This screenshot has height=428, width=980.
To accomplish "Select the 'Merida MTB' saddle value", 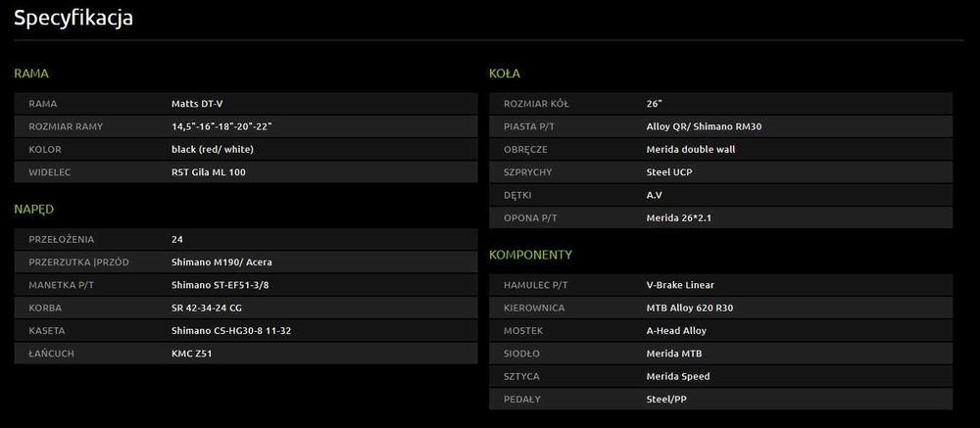I will point(674,354).
